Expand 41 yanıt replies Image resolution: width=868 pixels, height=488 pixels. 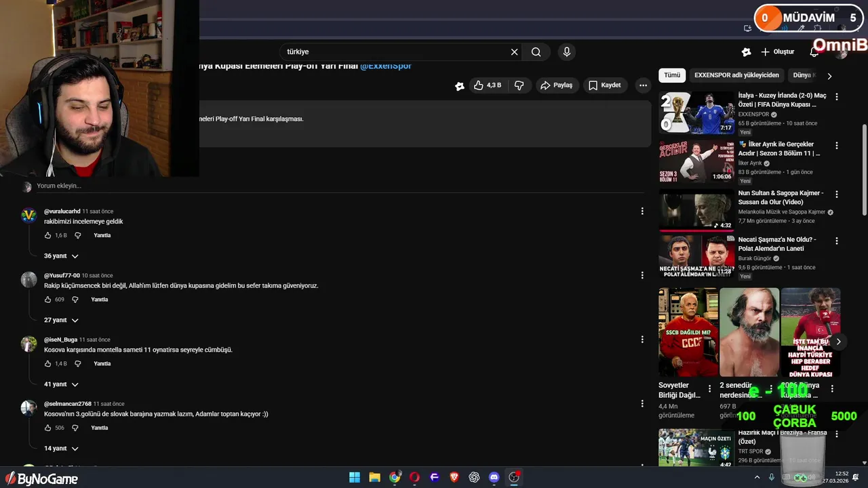click(x=61, y=384)
